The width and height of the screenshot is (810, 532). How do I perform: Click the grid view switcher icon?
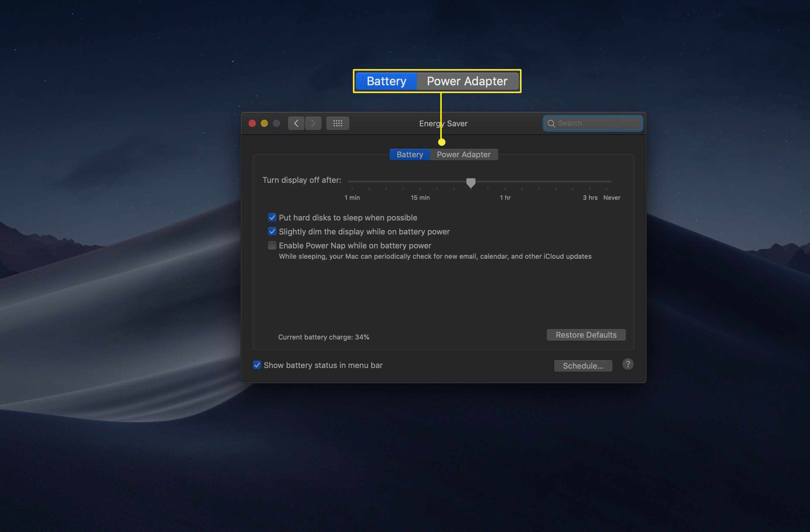click(337, 123)
